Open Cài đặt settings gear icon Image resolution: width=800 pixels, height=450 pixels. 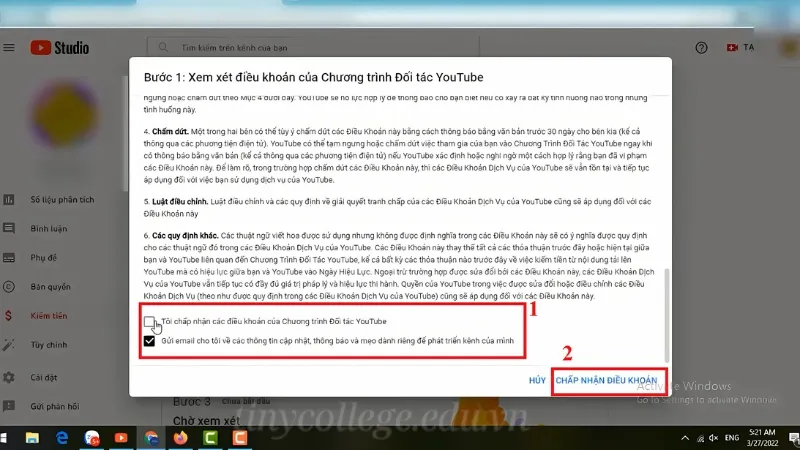pos(9,378)
